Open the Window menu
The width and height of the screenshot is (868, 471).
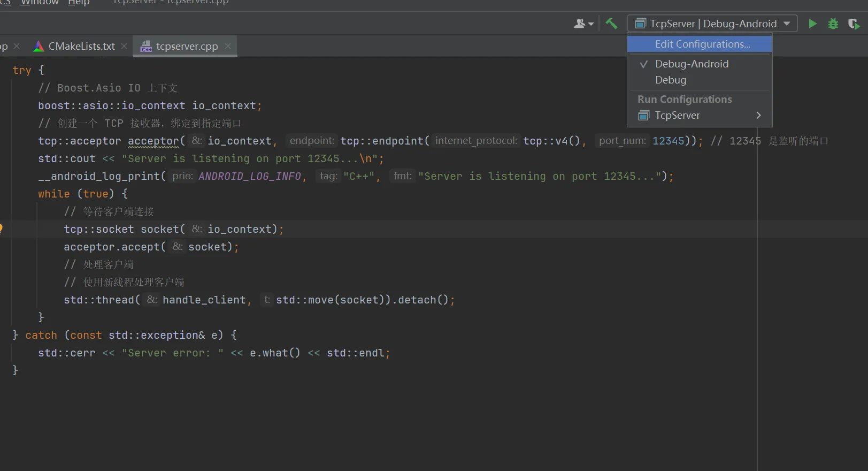(39, 3)
